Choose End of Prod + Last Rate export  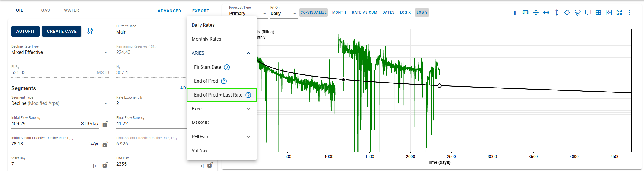tap(218, 95)
